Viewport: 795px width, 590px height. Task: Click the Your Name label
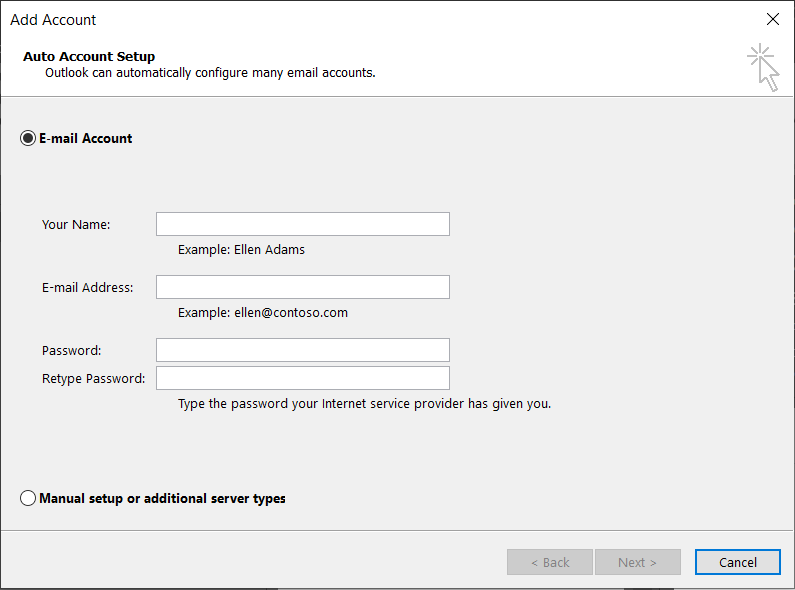(76, 225)
